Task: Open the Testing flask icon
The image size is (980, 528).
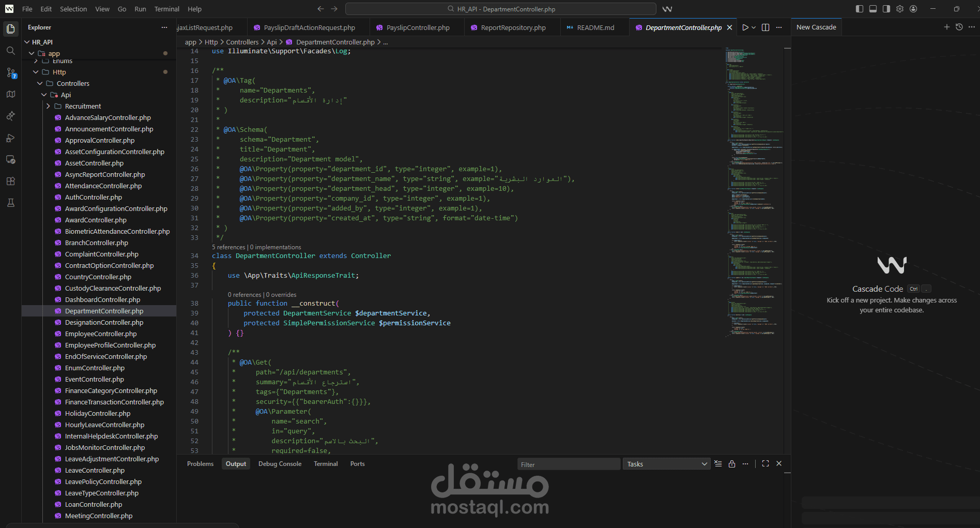Action: (x=10, y=203)
